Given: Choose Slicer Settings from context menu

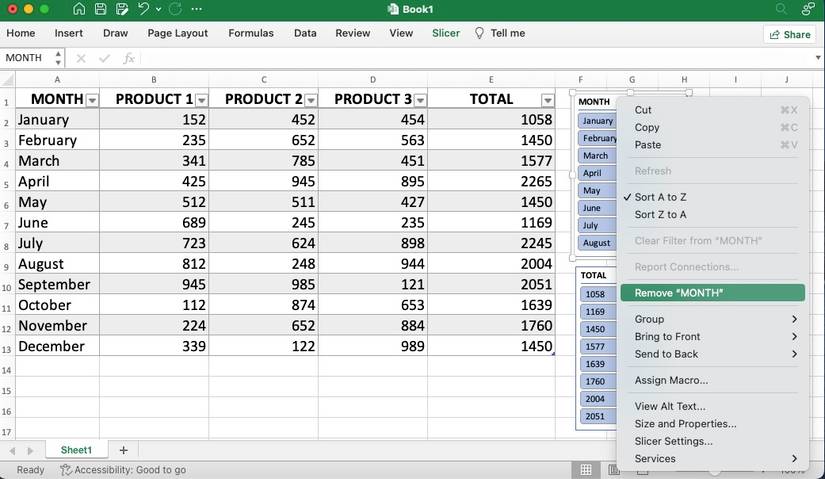Looking at the screenshot, I should [673, 441].
